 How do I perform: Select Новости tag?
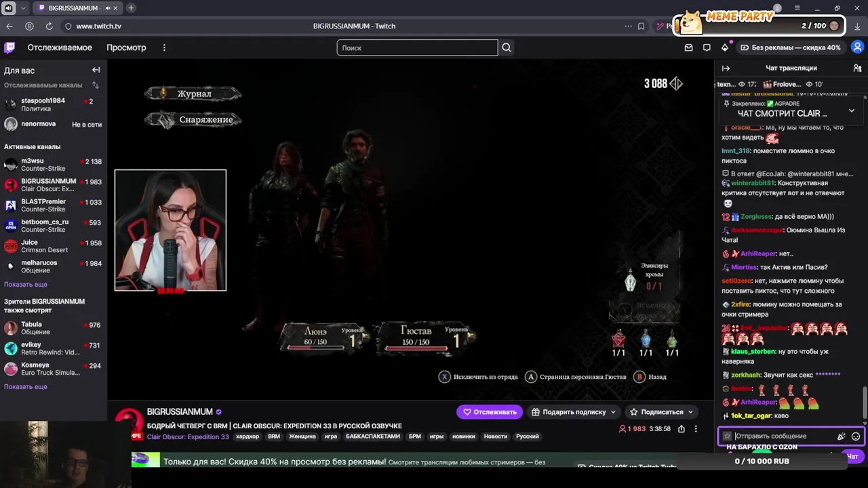(495, 436)
